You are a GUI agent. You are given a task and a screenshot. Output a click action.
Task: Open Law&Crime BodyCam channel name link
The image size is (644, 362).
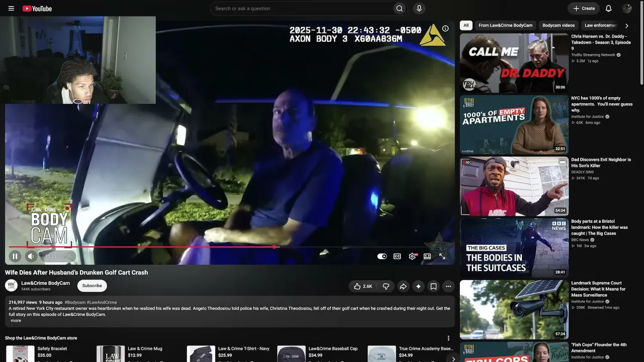(45, 283)
